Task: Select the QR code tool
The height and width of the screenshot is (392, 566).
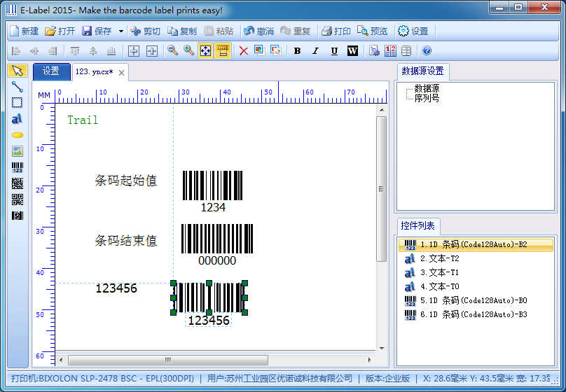Action: (18, 199)
